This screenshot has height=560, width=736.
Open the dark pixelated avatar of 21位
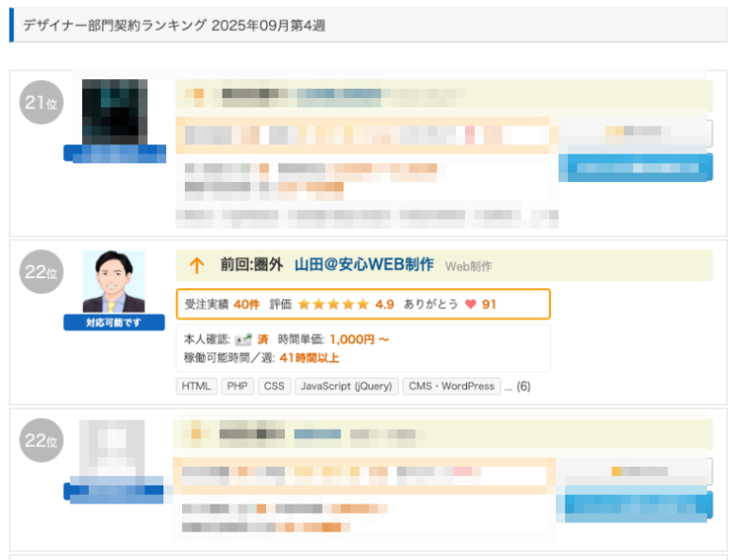[114, 111]
